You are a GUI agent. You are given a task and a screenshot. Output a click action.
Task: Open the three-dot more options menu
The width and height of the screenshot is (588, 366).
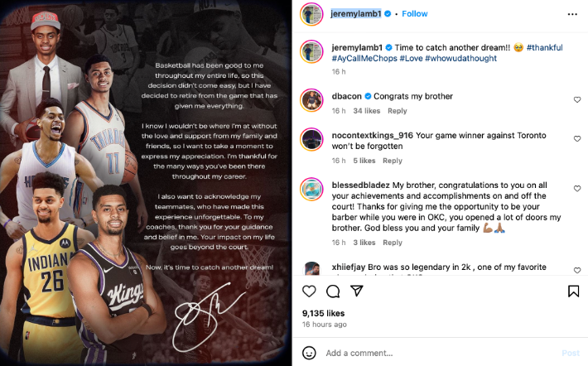coord(572,14)
